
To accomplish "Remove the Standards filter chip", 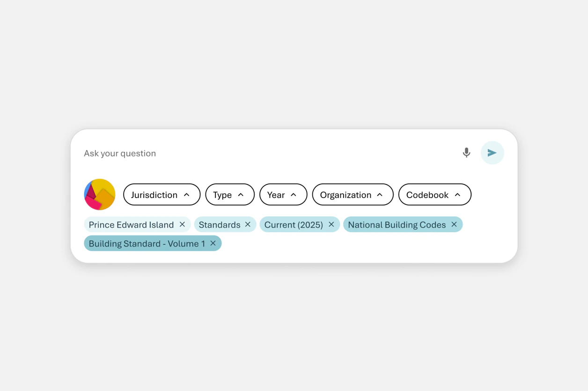I will click(x=248, y=225).
